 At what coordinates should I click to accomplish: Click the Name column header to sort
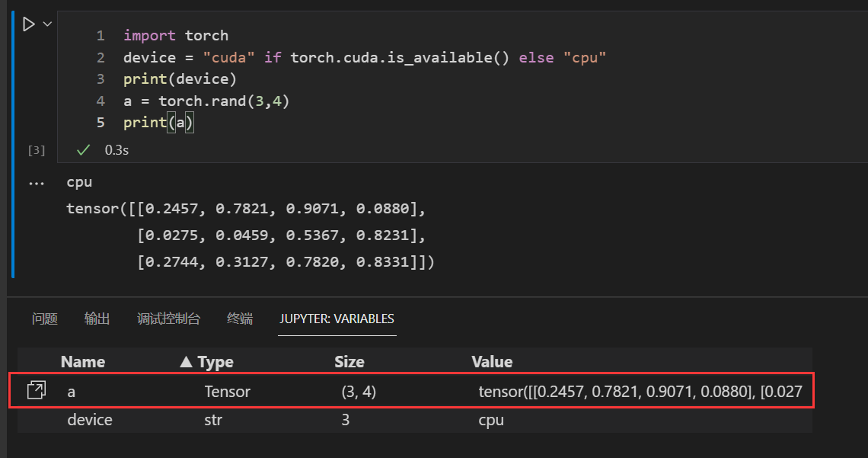pyautogui.click(x=83, y=360)
